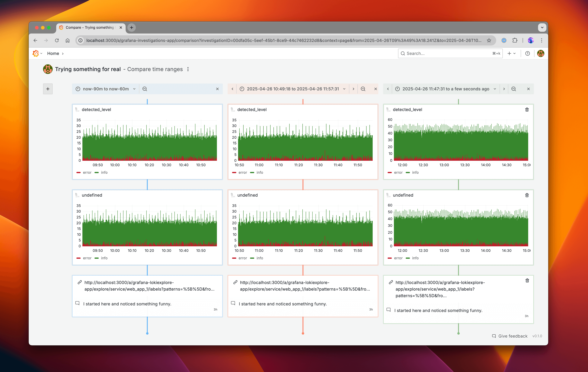Click the Home breadcrumb
Image resolution: width=588 pixels, height=372 pixels.
tap(53, 54)
